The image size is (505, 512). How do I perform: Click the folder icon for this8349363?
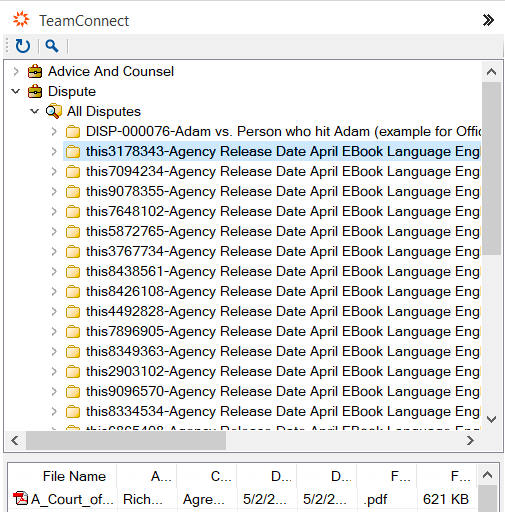click(x=73, y=352)
